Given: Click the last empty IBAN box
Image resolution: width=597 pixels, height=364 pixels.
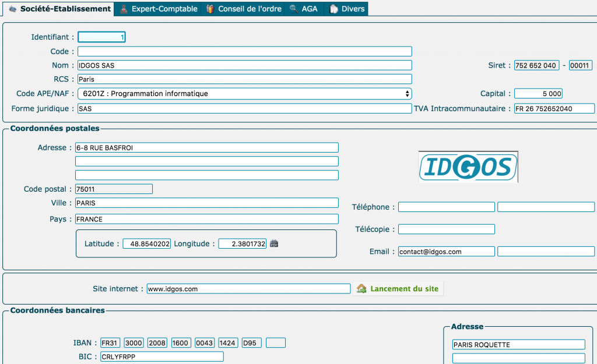Looking at the screenshot, I should pos(275,342).
